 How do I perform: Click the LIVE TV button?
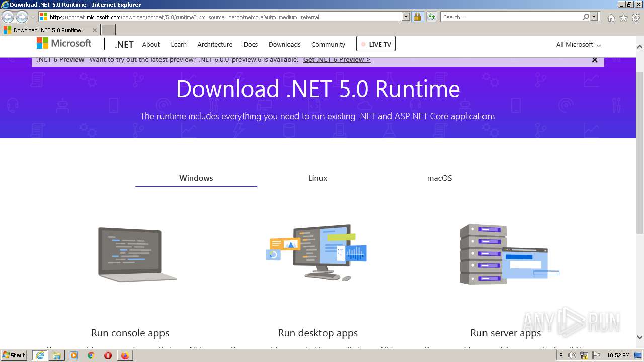click(x=376, y=44)
